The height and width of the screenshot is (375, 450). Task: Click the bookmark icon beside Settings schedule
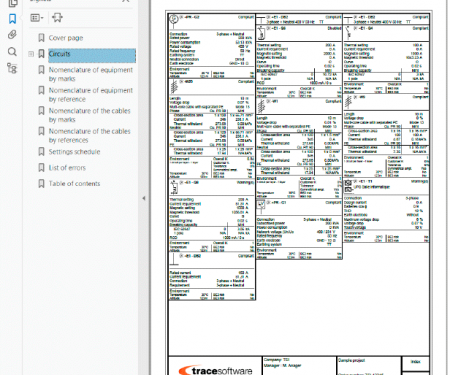point(41,152)
